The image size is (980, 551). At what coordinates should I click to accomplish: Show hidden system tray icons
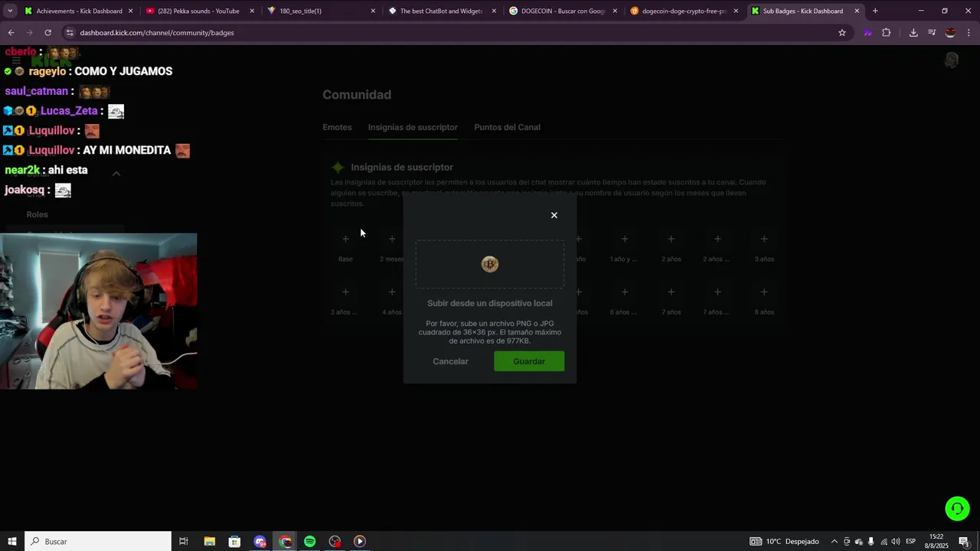(x=835, y=541)
